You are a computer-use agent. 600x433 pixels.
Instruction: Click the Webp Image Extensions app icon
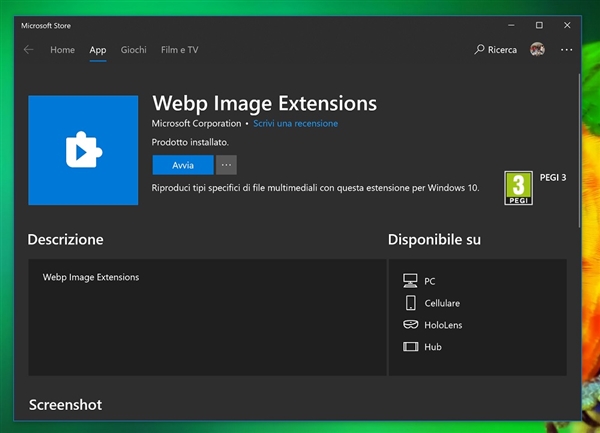point(83,150)
